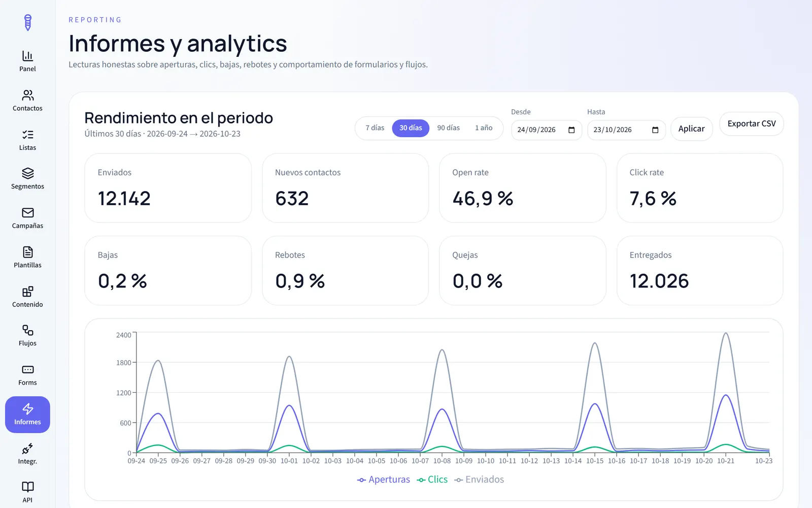
Task: Click the Nuevos contactos 632 card
Action: 345,188
